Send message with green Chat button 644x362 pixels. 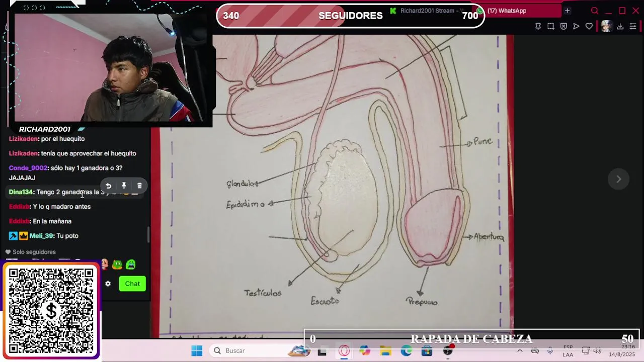(x=132, y=284)
